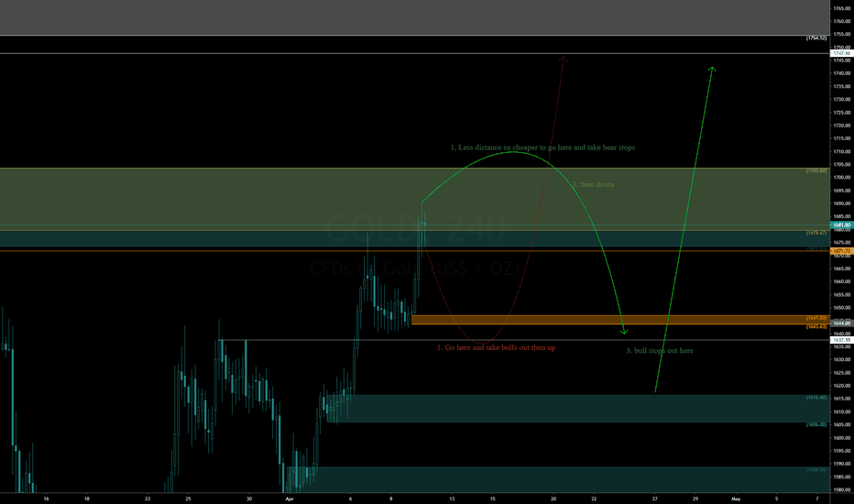The image size is (854, 504).
Task: Click the (1616.40) teal zone label
Action: click(x=816, y=398)
